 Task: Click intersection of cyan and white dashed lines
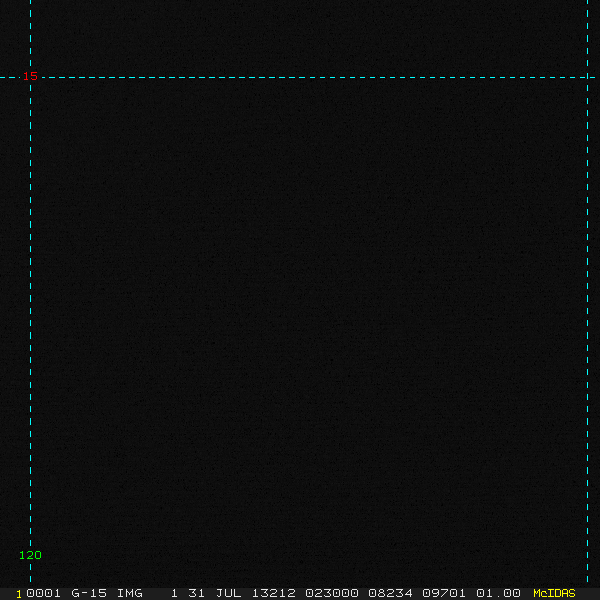point(31,77)
